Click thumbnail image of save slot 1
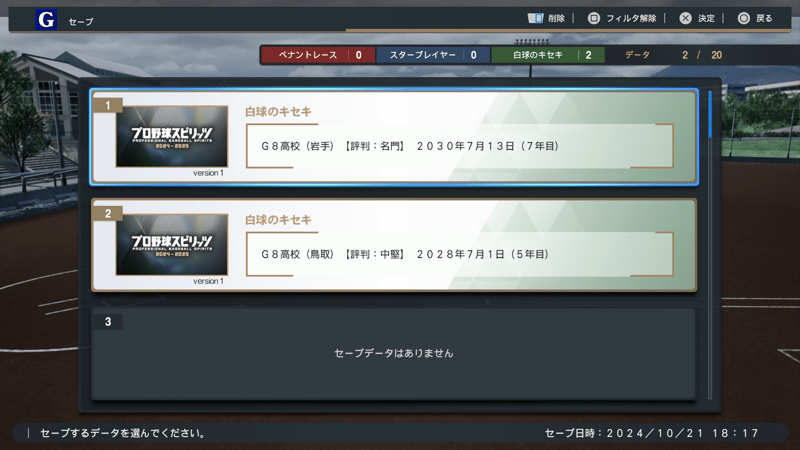The height and width of the screenshot is (450, 800). [x=172, y=136]
